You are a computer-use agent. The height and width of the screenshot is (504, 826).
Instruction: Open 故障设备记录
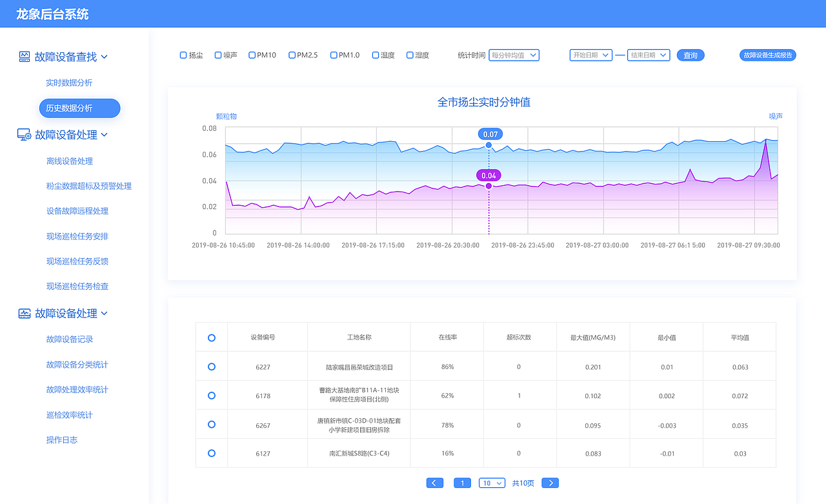[70, 339]
